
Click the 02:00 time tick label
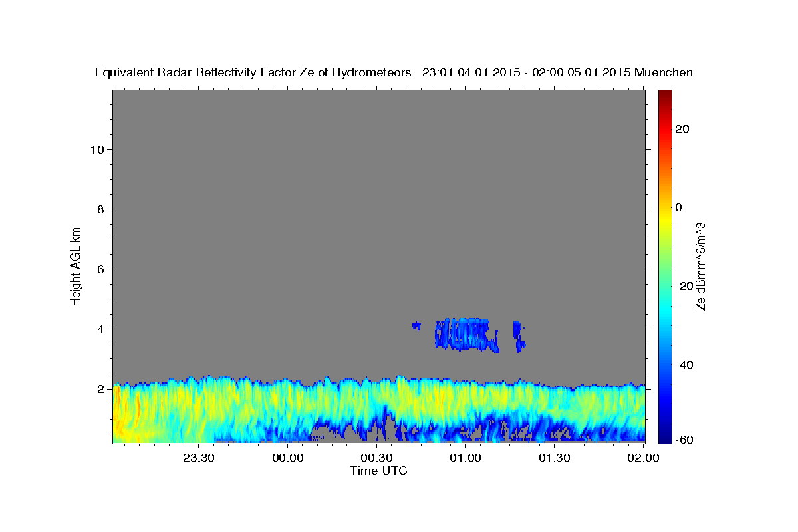pos(643,458)
